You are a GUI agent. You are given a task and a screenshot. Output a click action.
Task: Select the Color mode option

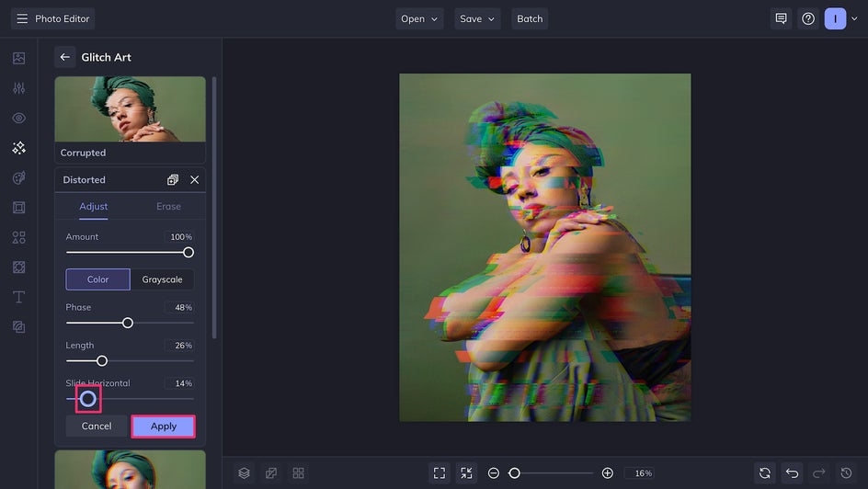click(x=98, y=279)
